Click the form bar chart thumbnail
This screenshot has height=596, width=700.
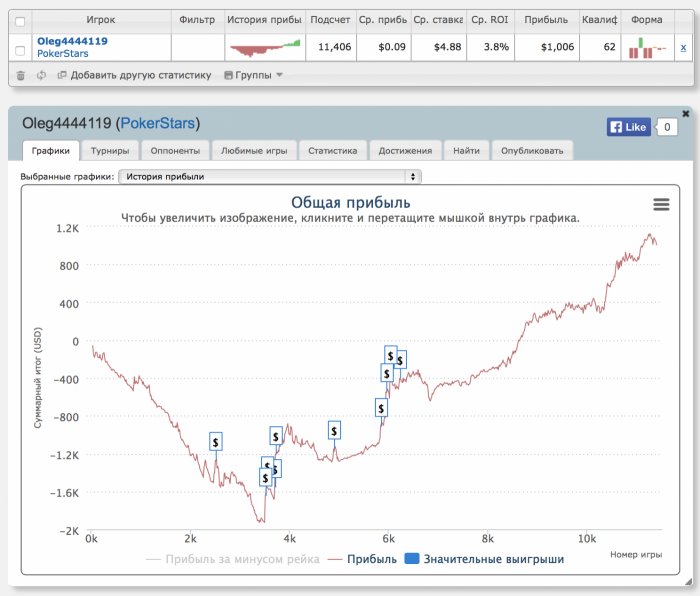(647, 48)
